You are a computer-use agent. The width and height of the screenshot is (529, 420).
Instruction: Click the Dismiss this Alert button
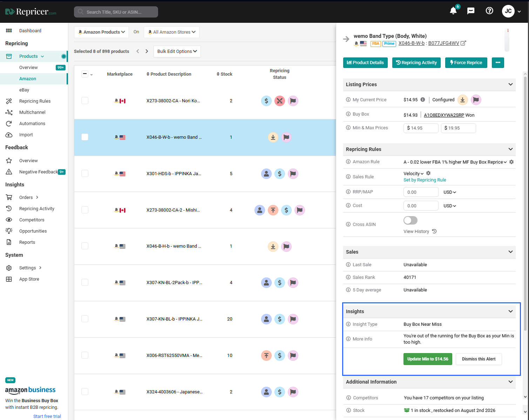(479, 359)
